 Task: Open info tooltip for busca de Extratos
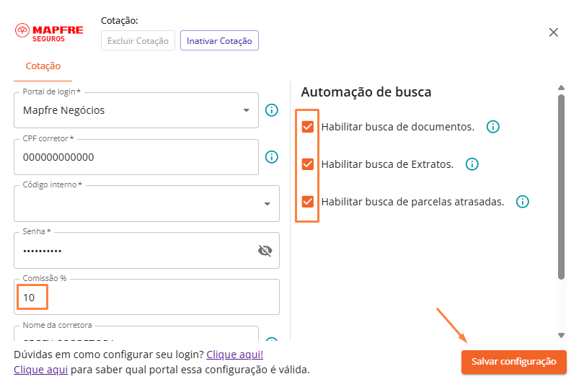tap(472, 164)
